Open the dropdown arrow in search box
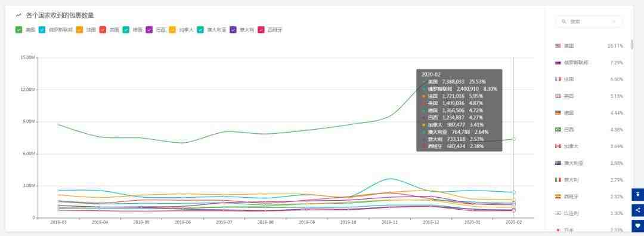Viewport: 644px width, 236px height. click(614, 22)
